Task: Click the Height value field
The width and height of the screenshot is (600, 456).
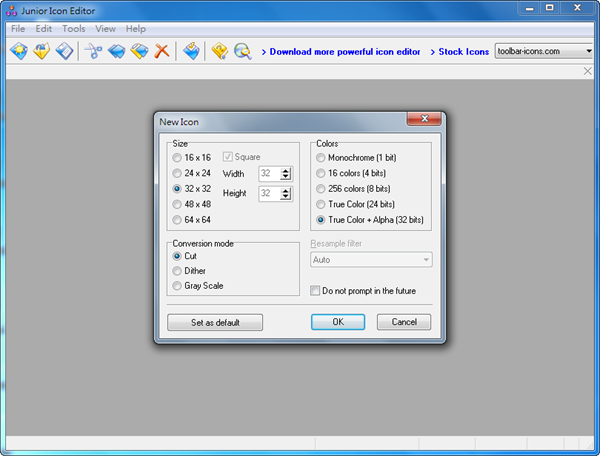Action: point(270,194)
